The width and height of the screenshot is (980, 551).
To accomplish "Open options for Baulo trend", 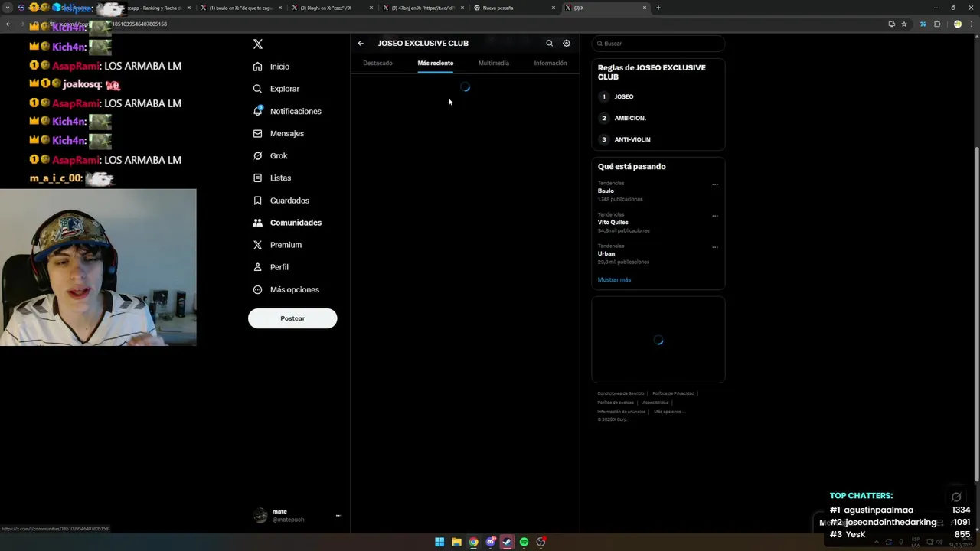I will 715,184.
